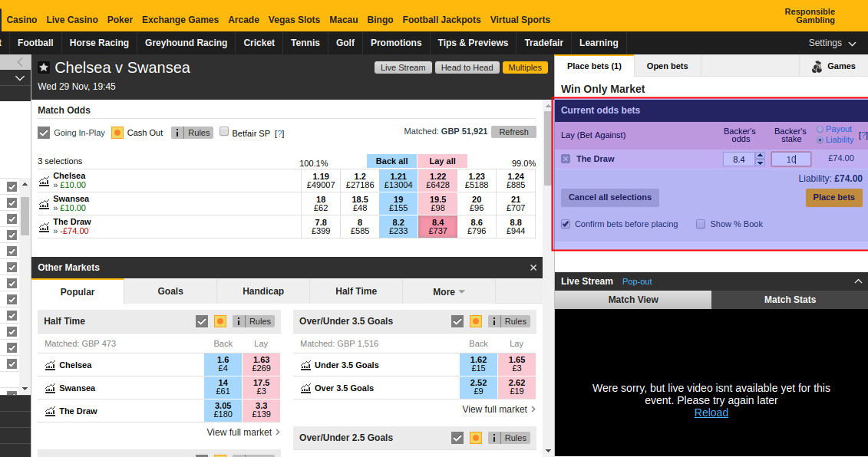Viewport: 868px width, 457px height.
Task: Click Over/Under 3.5 Goals cash out icon
Action: pyautogui.click(x=476, y=321)
